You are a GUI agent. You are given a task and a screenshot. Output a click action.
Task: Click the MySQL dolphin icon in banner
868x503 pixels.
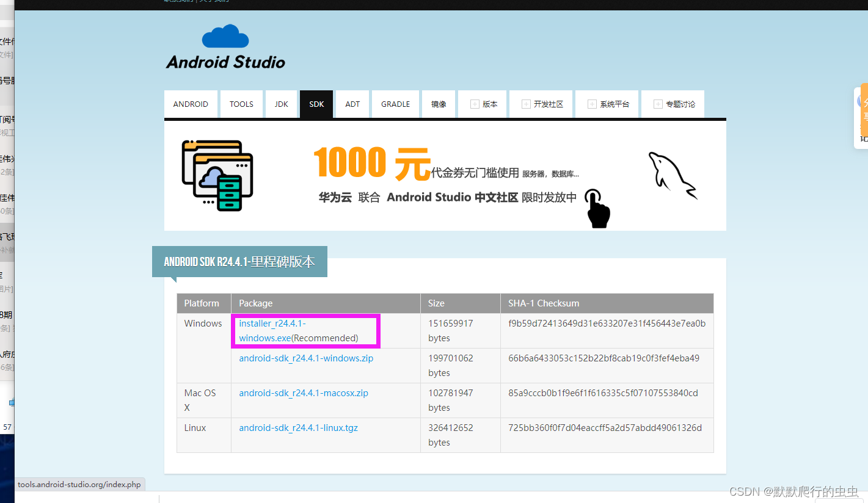pos(673,175)
